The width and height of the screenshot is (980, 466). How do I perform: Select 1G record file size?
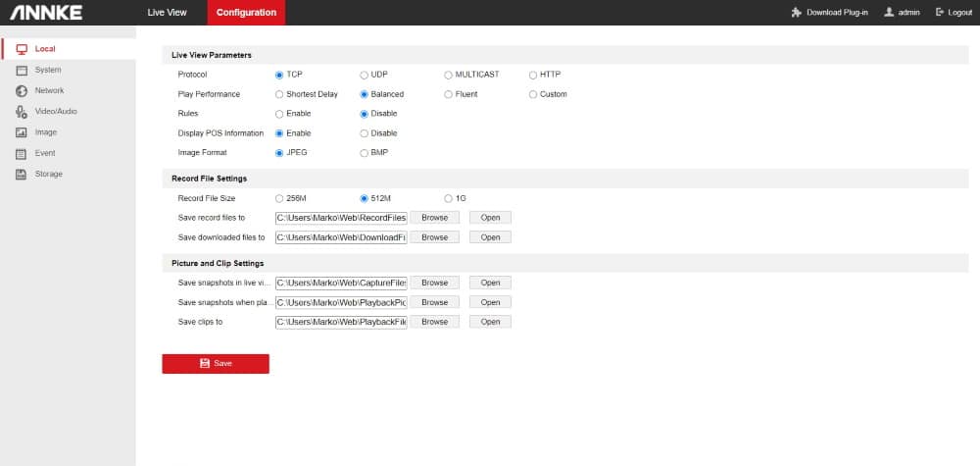point(449,198)
